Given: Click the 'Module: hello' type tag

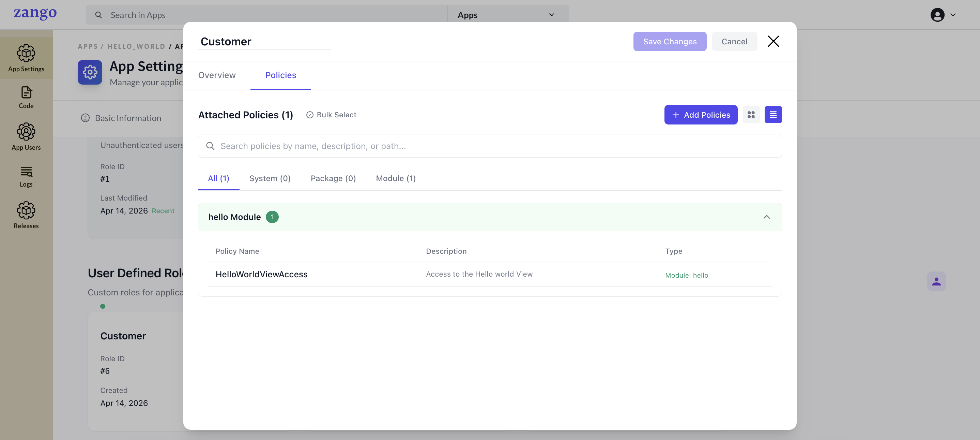Looking at the screenshot, I should (686, 275).
